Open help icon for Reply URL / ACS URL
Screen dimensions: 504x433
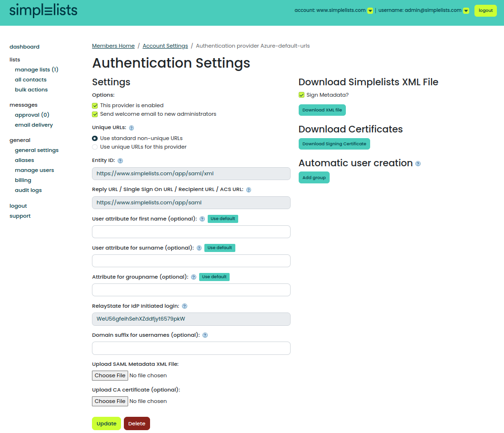click(249, 190)
